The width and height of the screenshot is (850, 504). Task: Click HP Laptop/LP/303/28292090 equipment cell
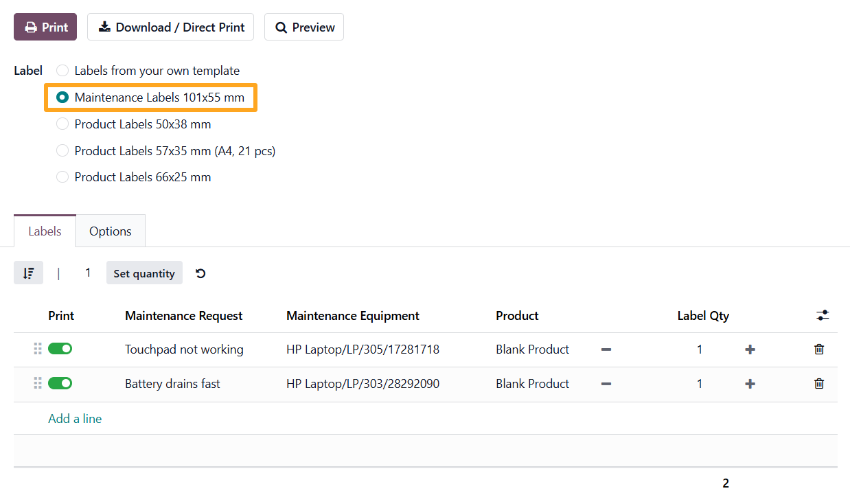(x=363, y=384)
